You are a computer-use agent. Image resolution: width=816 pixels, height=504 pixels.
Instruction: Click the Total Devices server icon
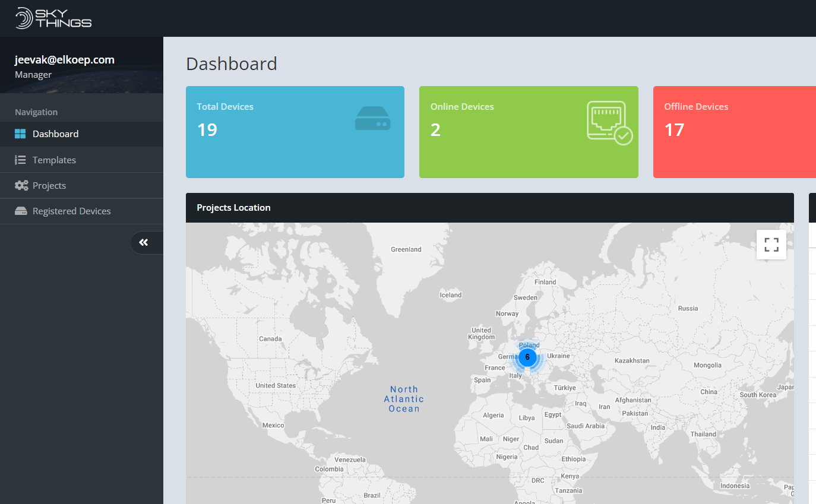[372, 119]
